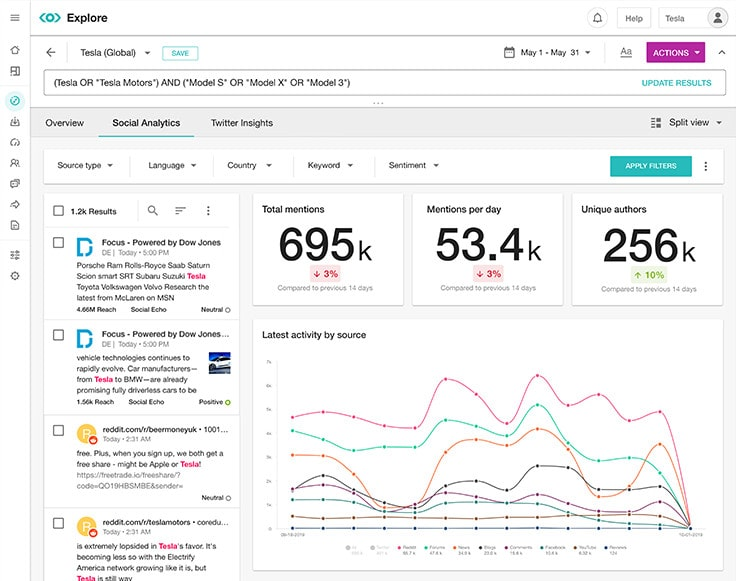Check the reddit.com/r/beermoneyuk result
The image size is (736, 581).
click(58, 430)
